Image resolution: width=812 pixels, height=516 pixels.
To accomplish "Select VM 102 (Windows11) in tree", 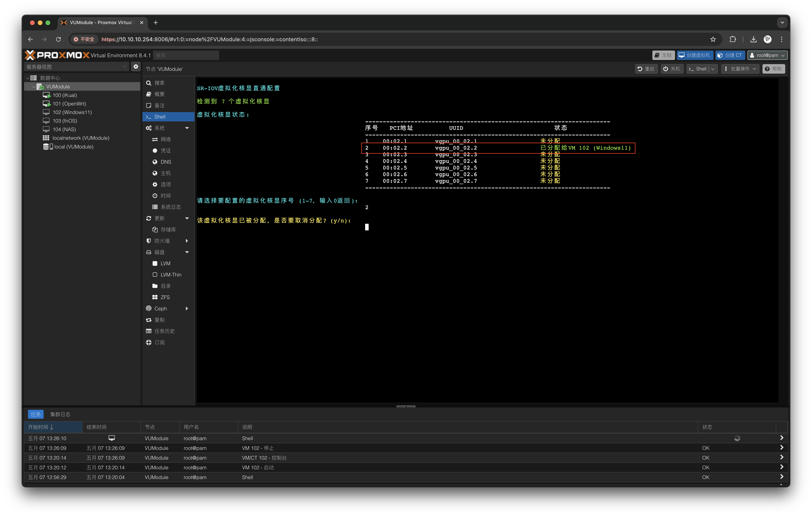I will [x=72, y=113].
